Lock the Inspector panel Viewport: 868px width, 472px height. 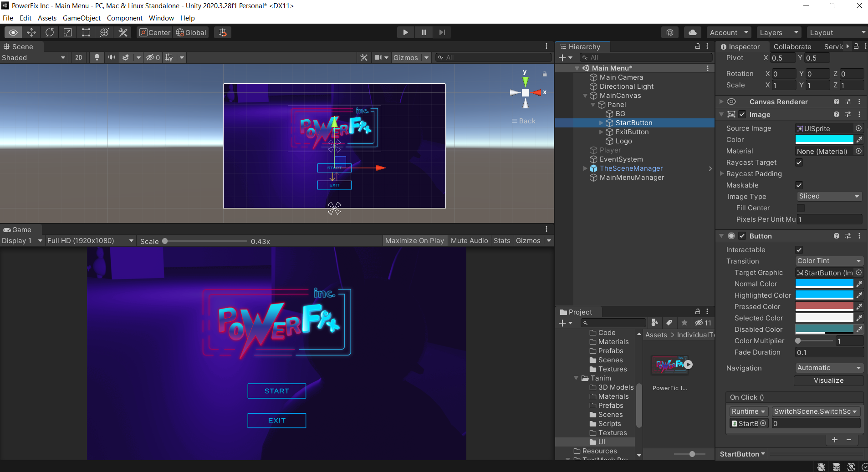pos(856,46)
